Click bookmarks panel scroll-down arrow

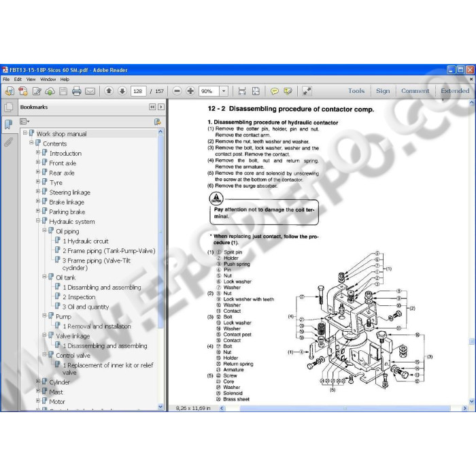[160, 407]
